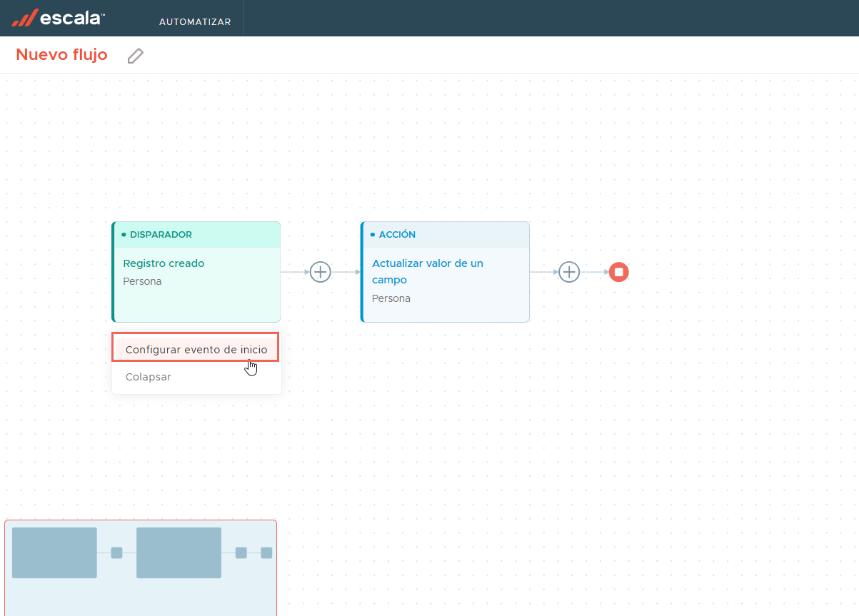Add step after action with plus icon

click(x=569, y=272)
